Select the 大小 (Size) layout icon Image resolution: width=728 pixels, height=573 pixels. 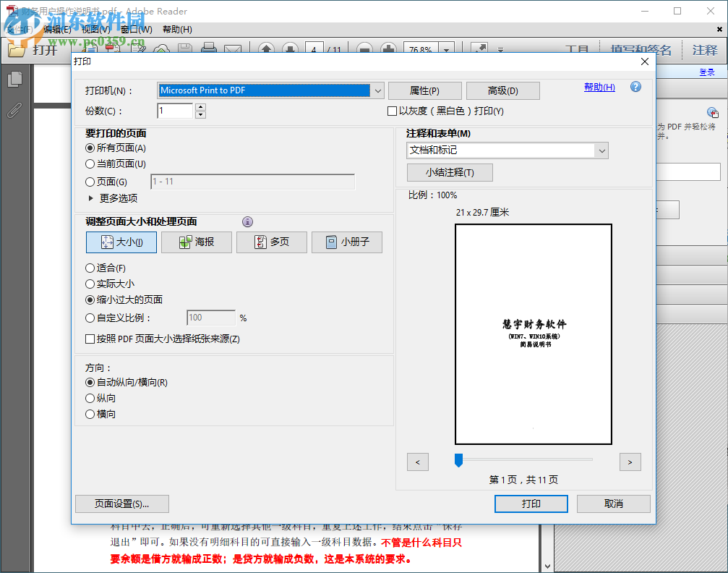tap(121, 242)
